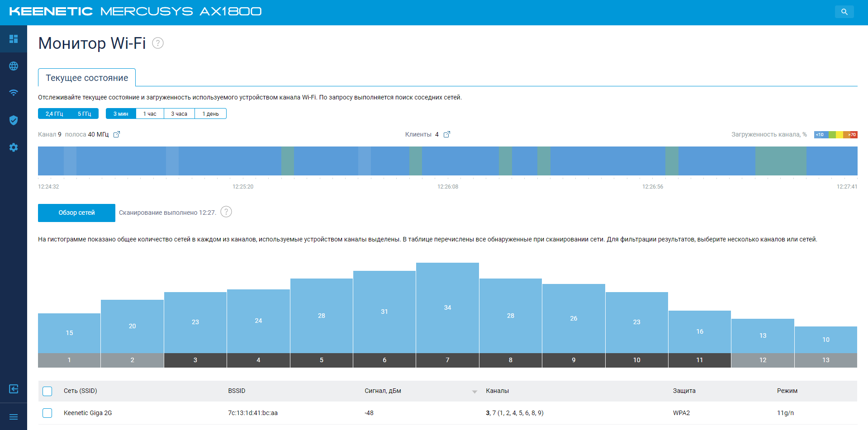Expand the hamburger menu in the sidebar

pyautogui.click(x=14, y=417)
